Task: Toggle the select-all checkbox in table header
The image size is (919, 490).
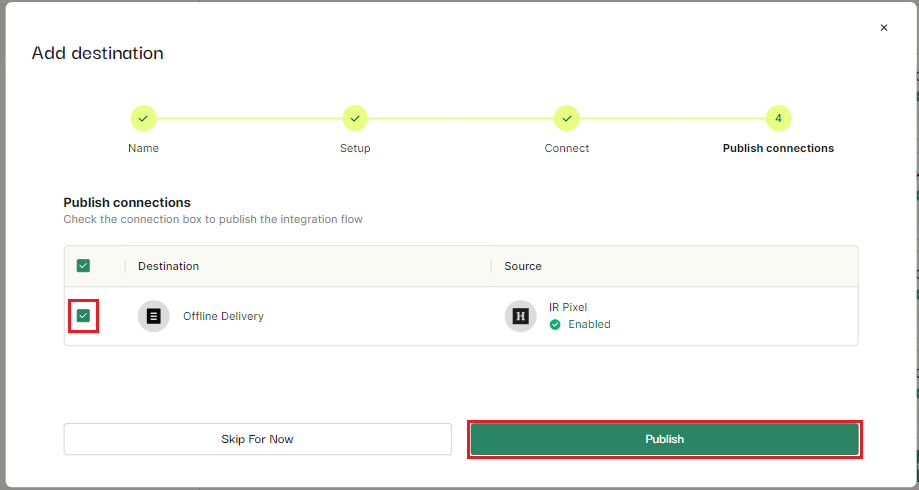Action: click(83, 266)
